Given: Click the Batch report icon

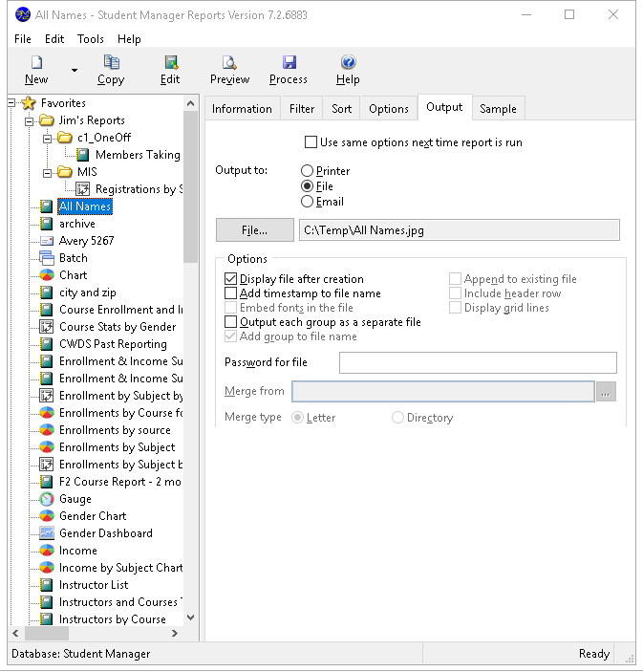Looking at the screenshot, I should tap(46, 257).
